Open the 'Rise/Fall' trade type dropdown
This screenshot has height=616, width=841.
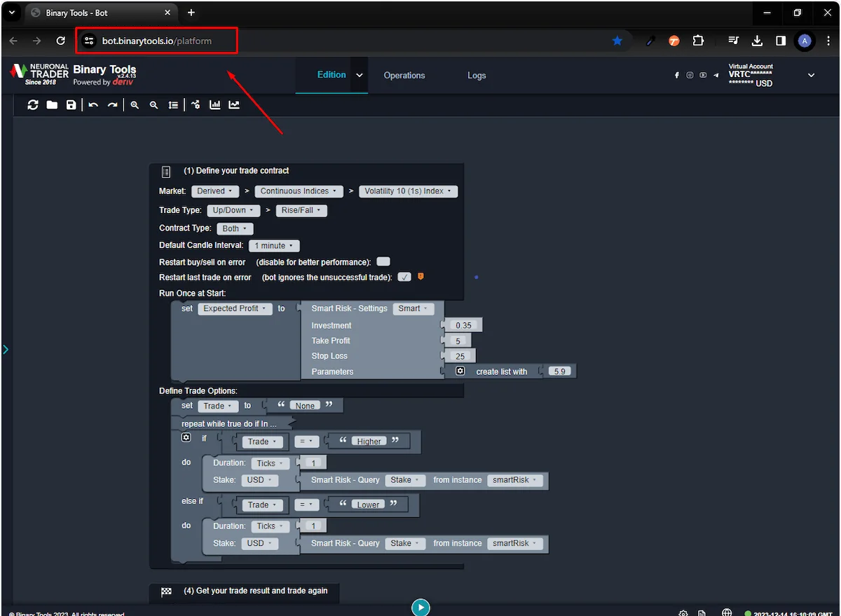(x=301, y=210)
